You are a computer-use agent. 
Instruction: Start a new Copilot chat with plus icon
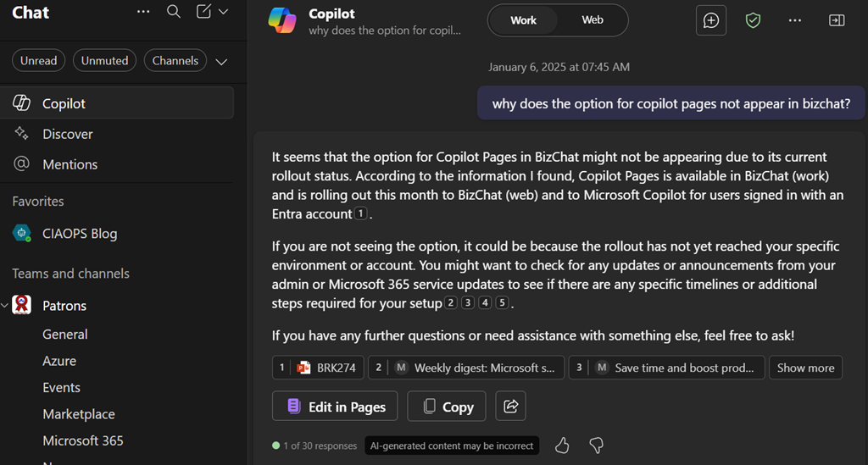[x=711, y=20]
